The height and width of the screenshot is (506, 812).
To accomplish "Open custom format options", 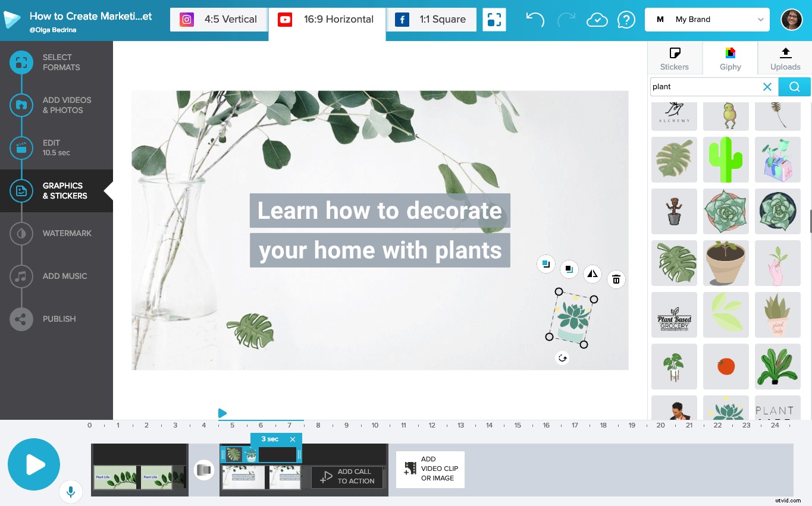I will coord(494,19).
